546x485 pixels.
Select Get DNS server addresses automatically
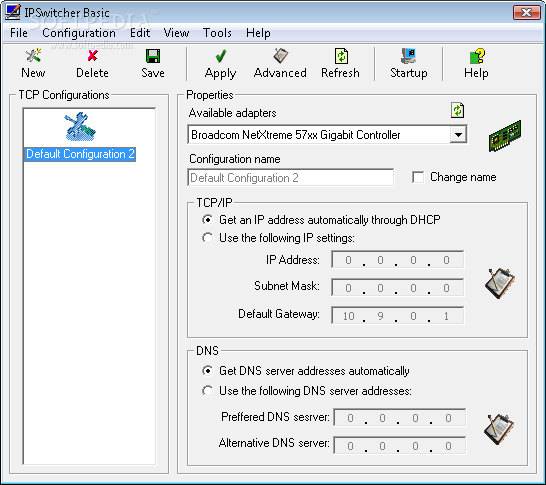(x=208, y=371)
